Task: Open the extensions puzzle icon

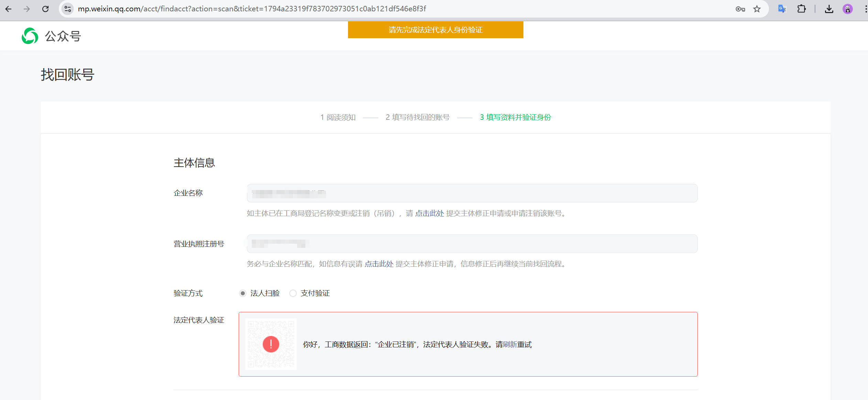Action: [801, 9]
